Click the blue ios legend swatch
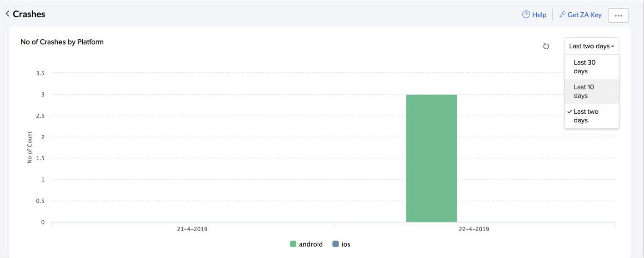644x258 pixels. click(x=335, y=244)
